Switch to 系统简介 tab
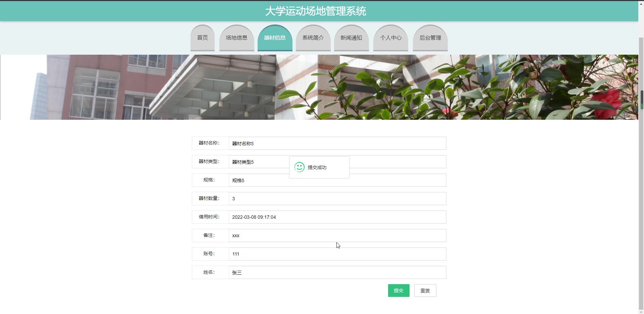The height and width of the screenshot is (314, 644). point(313,38)
